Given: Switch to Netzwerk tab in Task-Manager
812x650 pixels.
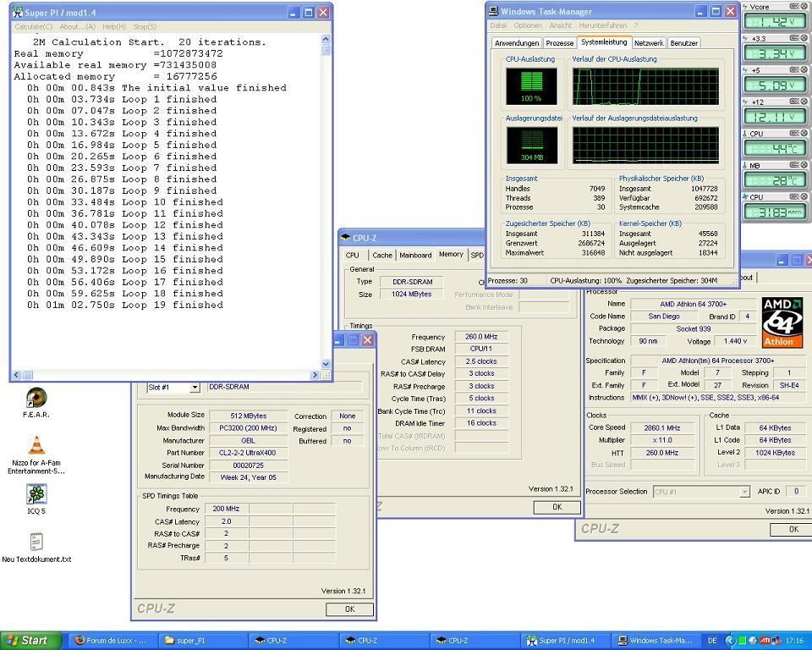Looking at the screenshot, I should click(649, 43).
